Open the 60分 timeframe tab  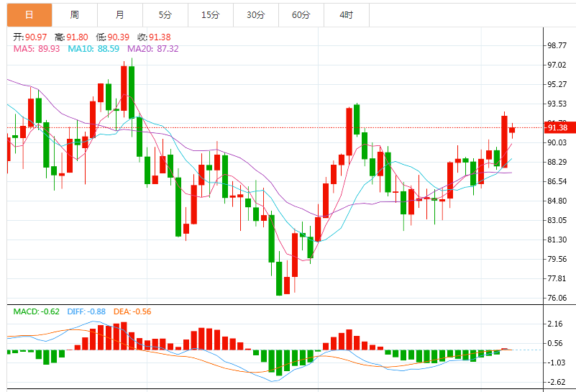(301, 15)
